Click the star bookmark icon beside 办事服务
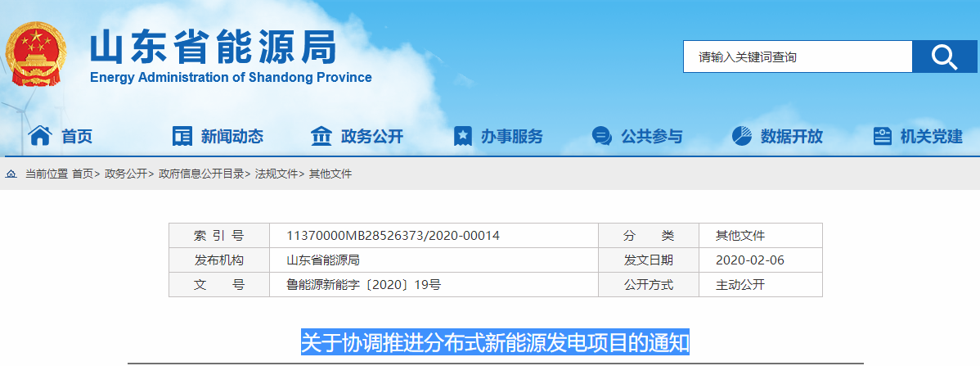This screenshot has width=980, height=366. click(462, 136)
